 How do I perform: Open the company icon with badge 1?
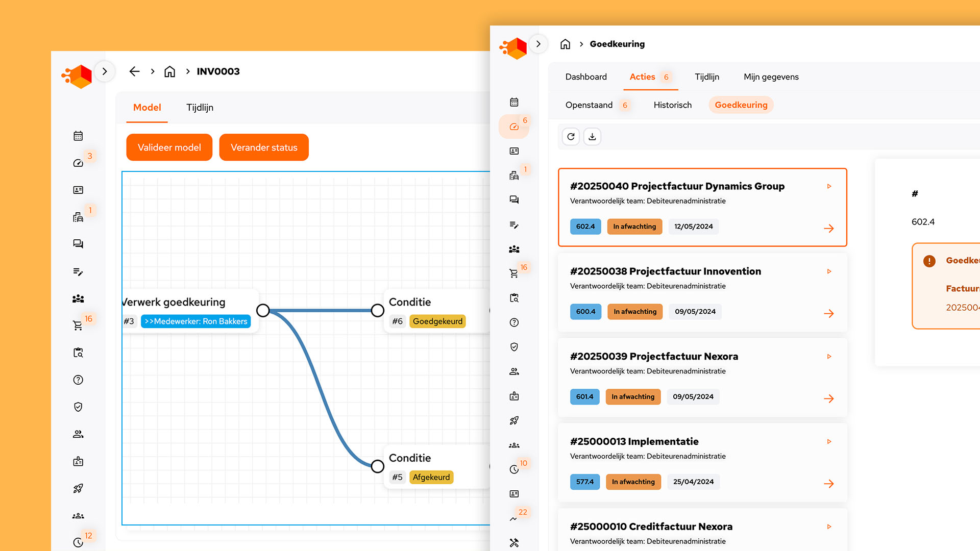click(x=514, y=176)
